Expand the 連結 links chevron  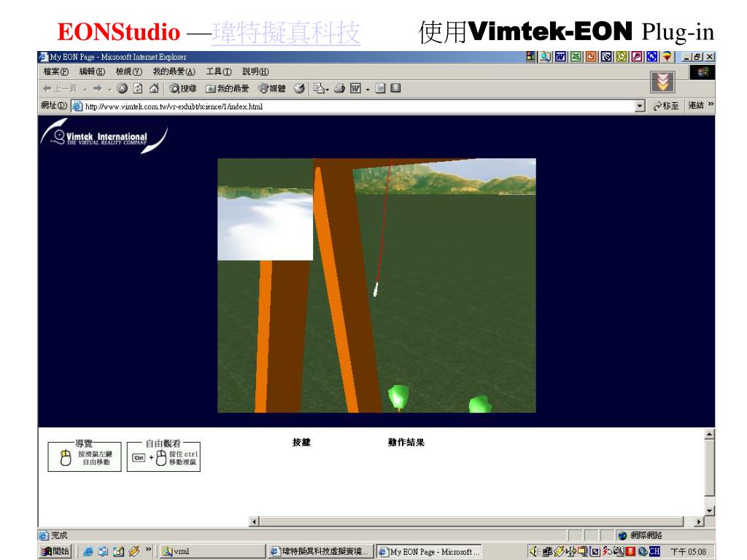(x=711, y=104)
